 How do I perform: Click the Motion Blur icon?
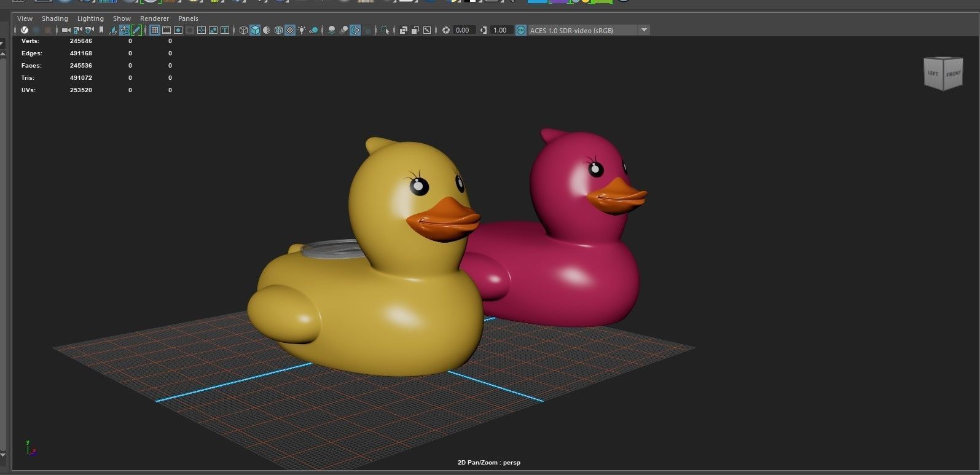point(344,30)
